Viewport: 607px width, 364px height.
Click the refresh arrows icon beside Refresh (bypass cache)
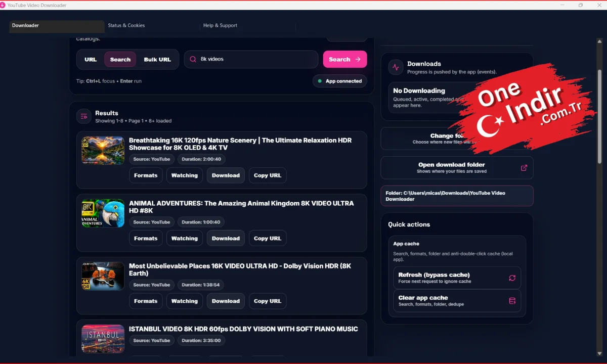(x=512, y=278)
